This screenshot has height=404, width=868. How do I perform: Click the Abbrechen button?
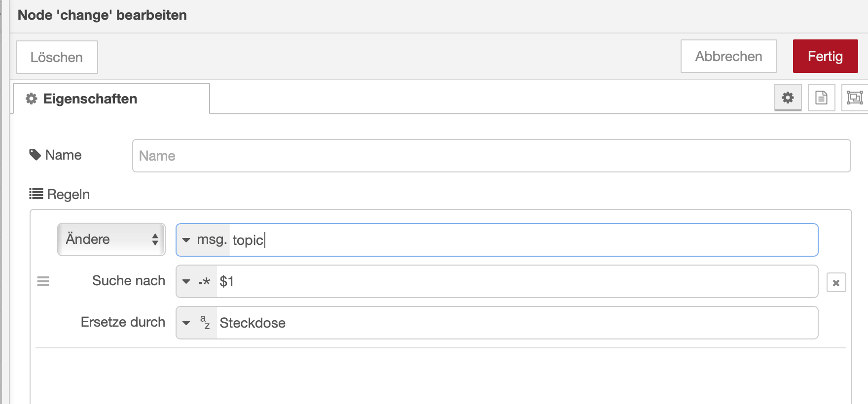point(728,56)
